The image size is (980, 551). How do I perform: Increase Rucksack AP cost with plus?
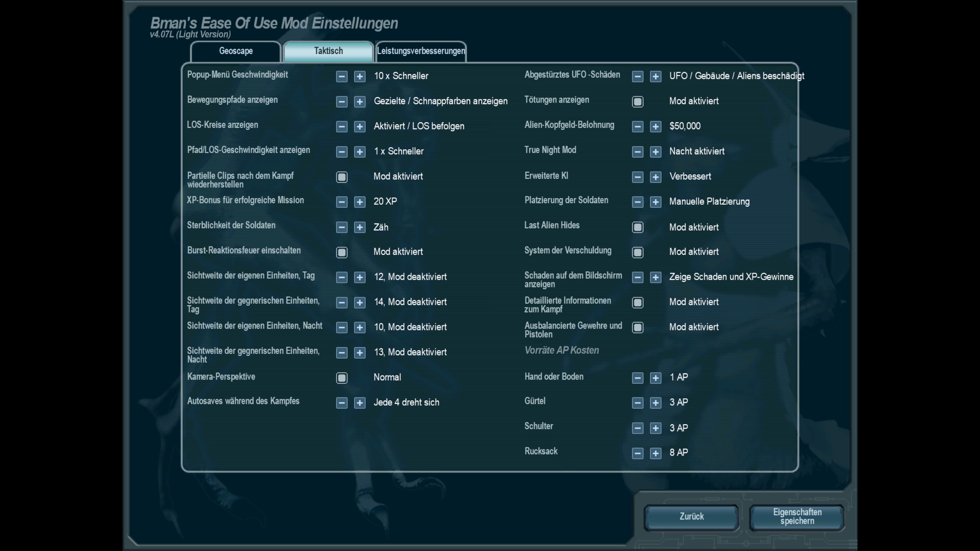click(655, 453)
